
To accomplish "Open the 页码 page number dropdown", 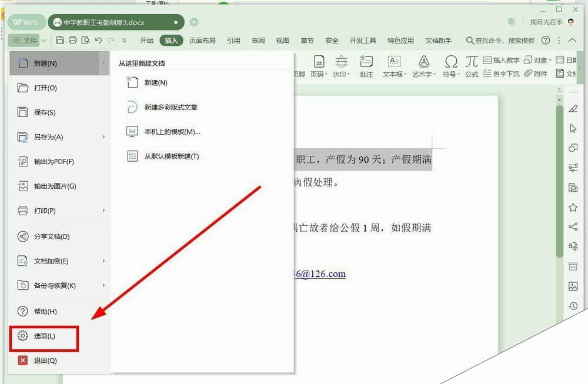I will 319,66.
